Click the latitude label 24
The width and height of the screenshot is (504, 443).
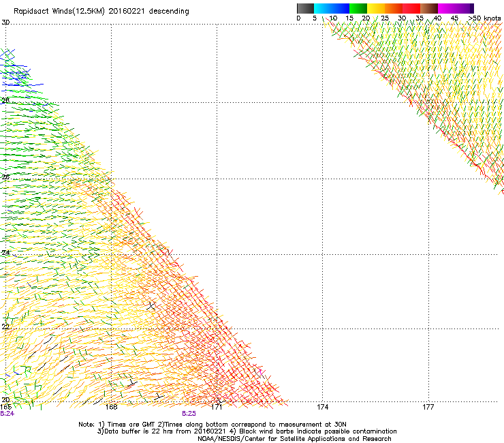[5, 253]
